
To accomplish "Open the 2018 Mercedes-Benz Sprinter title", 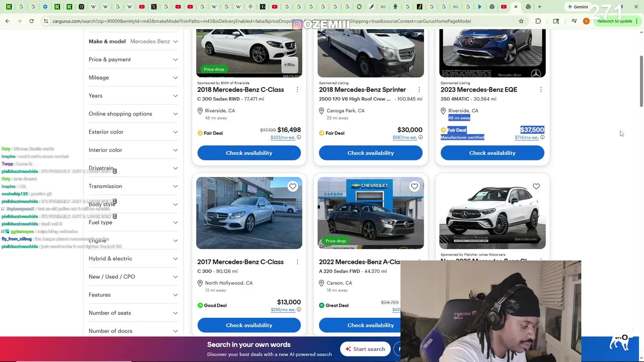I will coord(362,89).
